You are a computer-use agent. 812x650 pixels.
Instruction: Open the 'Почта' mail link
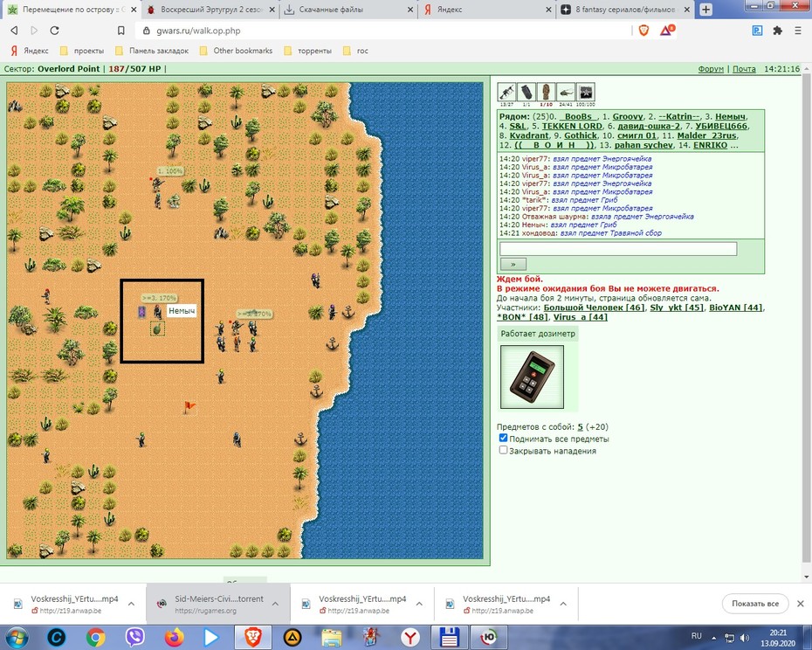(744, 69)
